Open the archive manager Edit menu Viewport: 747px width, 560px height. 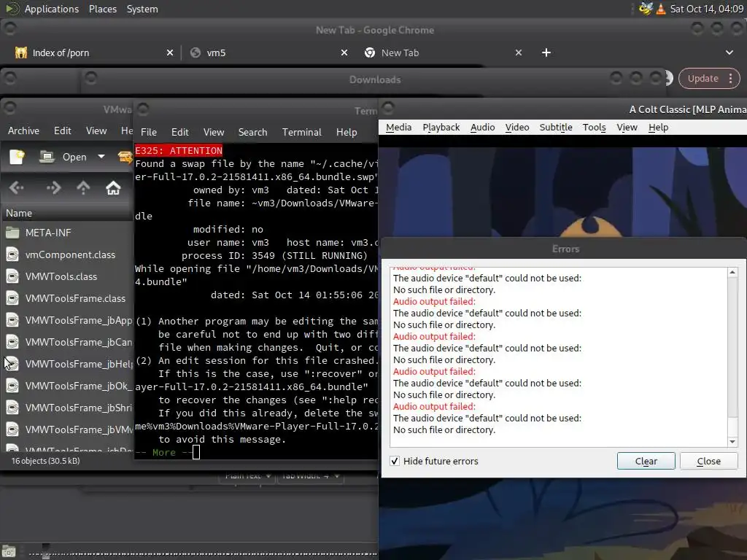63,131
